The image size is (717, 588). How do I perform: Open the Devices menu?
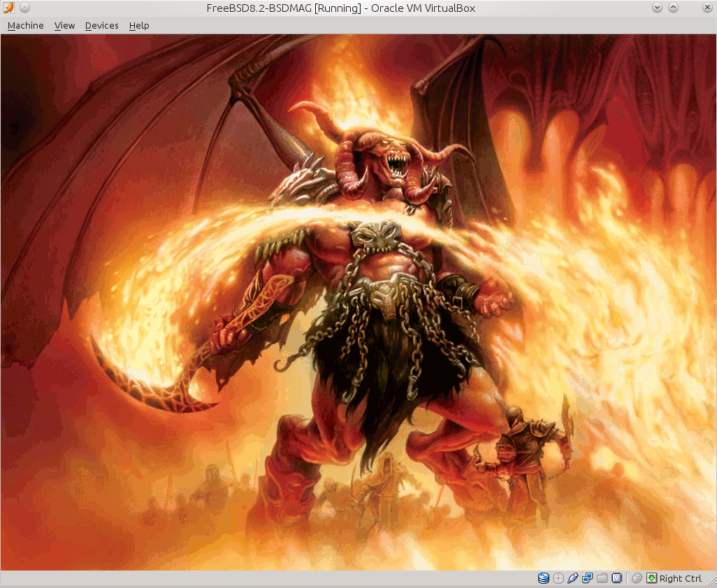pyautogui.click(x=101, y=26)
